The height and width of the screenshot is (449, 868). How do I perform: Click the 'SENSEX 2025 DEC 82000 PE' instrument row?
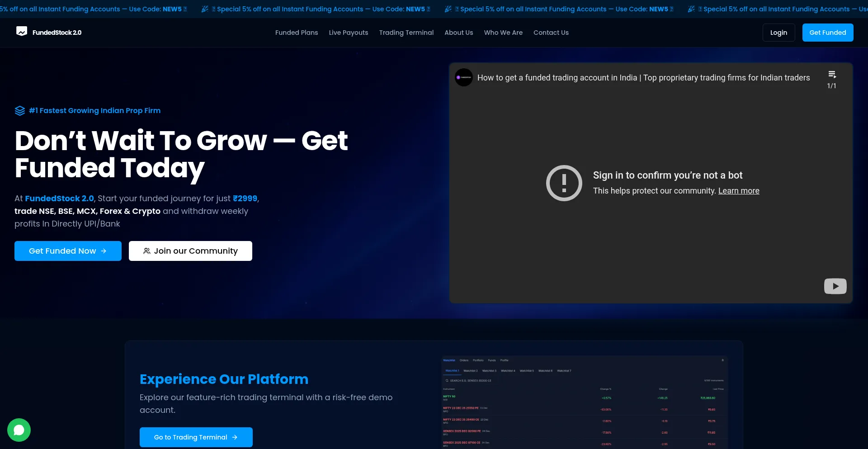584,433
